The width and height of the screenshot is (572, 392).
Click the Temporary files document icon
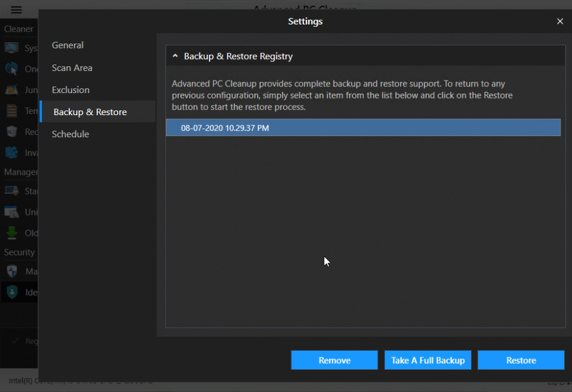click(x=12, y=110)
